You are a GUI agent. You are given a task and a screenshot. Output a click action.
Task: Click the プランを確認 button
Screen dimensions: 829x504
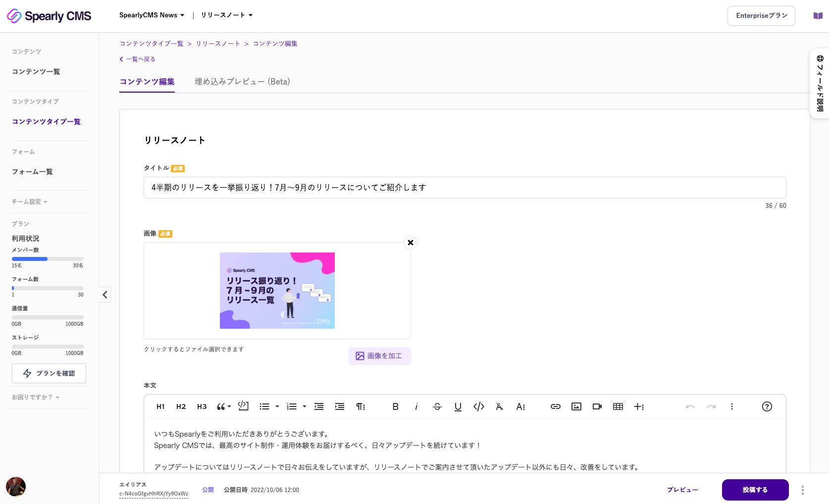[49, 373]
